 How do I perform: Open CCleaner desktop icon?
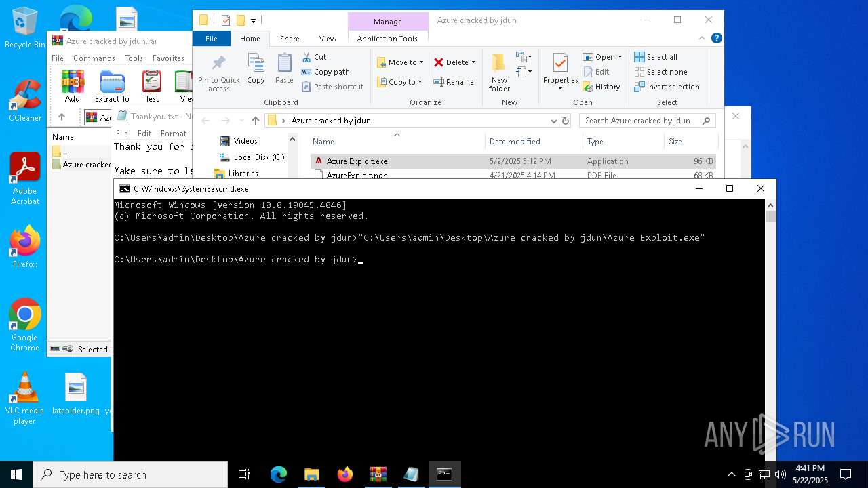25,101
